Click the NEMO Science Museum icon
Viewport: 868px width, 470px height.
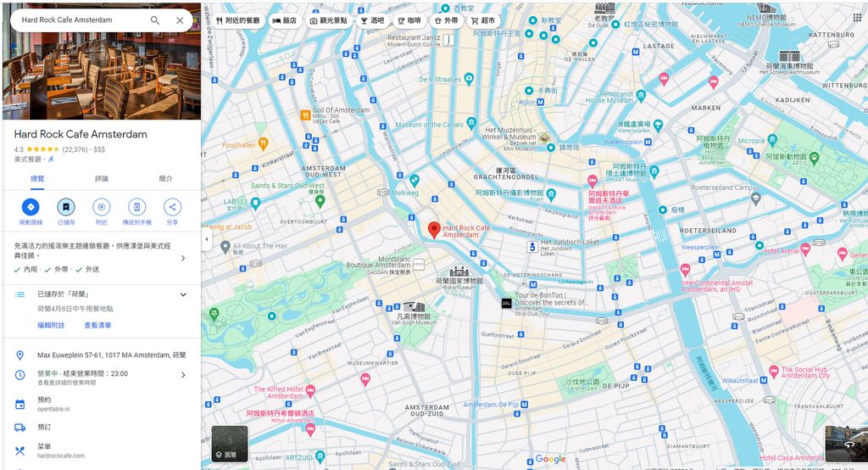point(766,8)
